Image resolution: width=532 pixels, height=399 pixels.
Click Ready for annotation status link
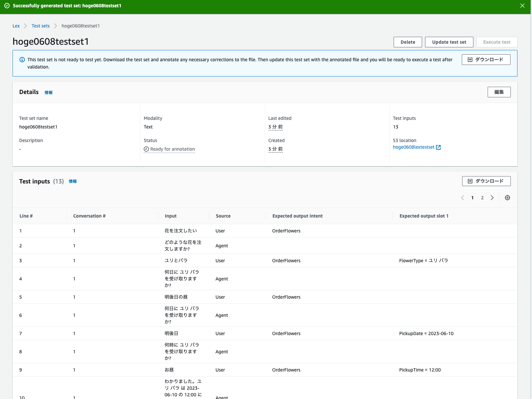pyautogui.click(x=172, y=149)
